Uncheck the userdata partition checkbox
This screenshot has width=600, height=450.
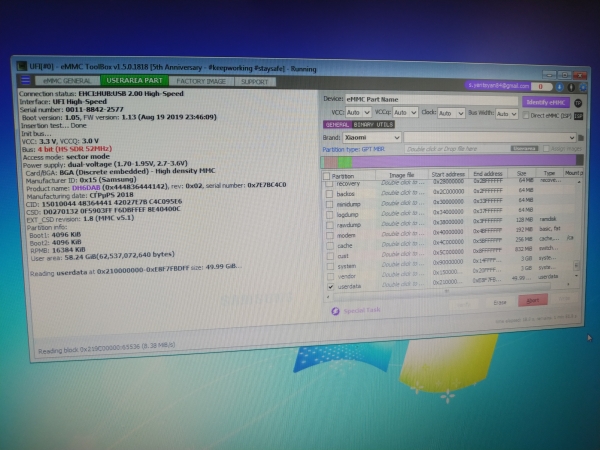(330, 286)
